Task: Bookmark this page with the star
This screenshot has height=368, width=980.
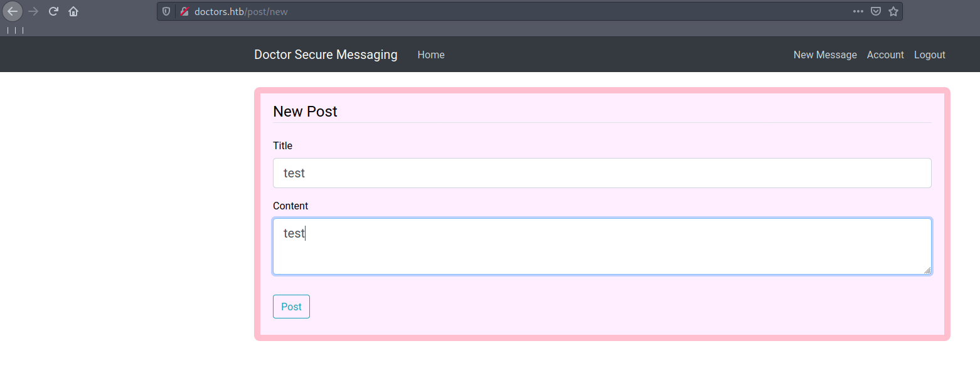Action: click(x=893, y=11)
